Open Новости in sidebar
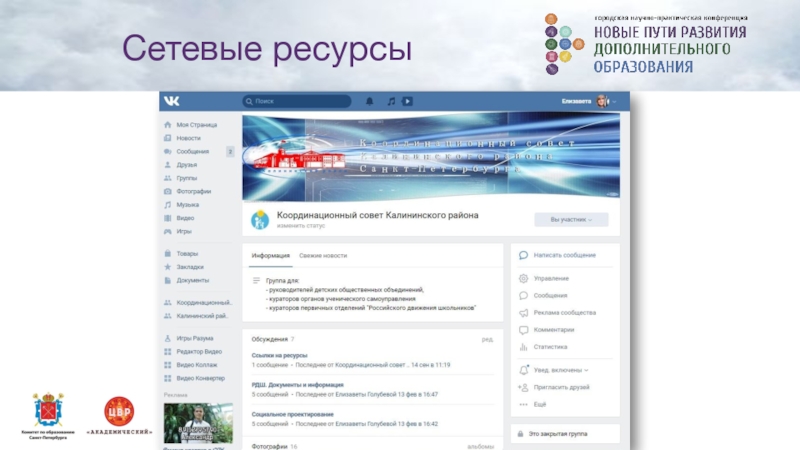The image size is (800, 450). (x=188, y=138)
